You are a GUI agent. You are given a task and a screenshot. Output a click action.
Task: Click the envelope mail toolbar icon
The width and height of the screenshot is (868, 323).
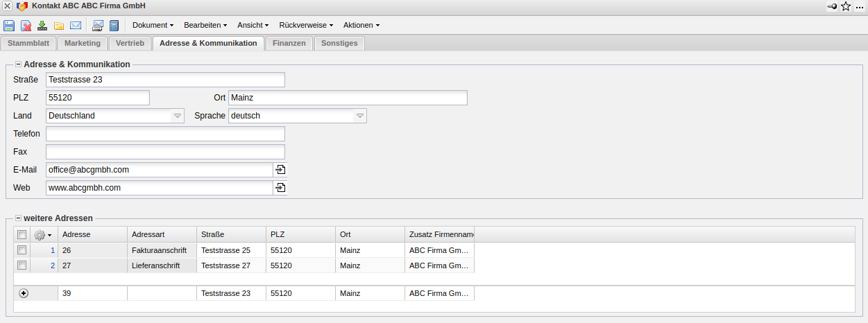[76, 26]
